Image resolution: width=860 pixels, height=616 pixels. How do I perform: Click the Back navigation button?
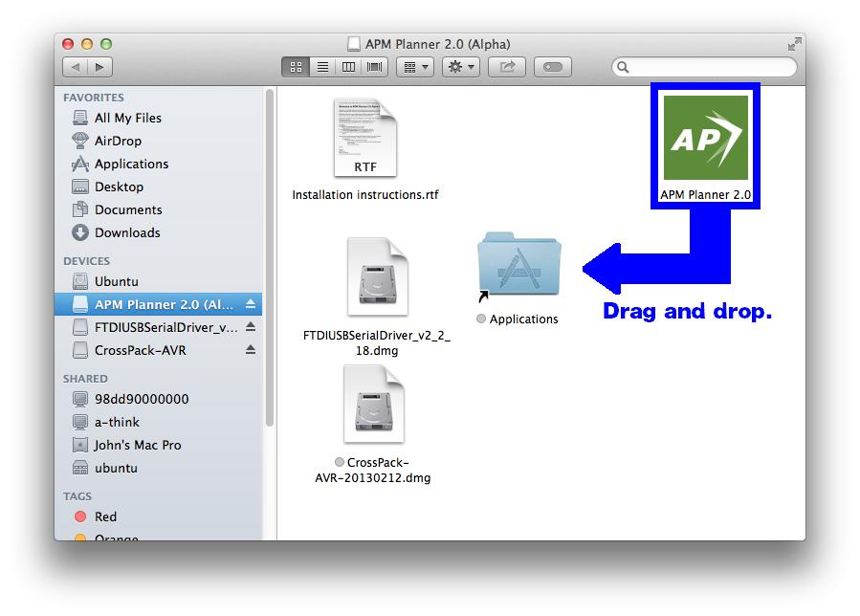click(x=76, y=67)
